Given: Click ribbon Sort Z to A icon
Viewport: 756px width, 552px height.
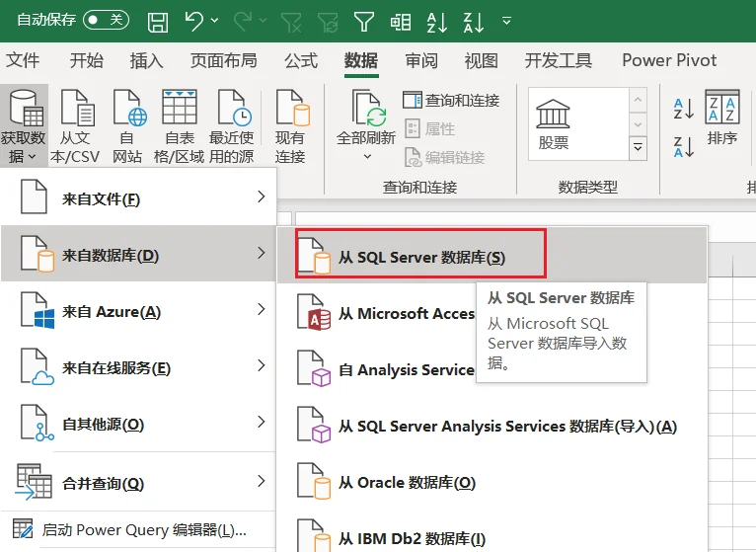Looking at the screenshot, I should click(684, 147).
